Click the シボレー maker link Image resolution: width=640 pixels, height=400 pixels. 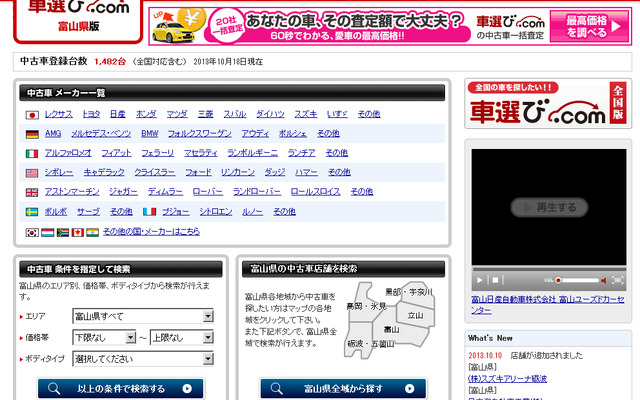59,172
